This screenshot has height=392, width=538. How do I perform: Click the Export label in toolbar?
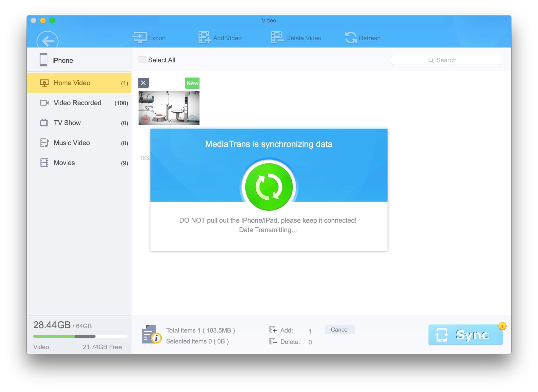[157, 38]
